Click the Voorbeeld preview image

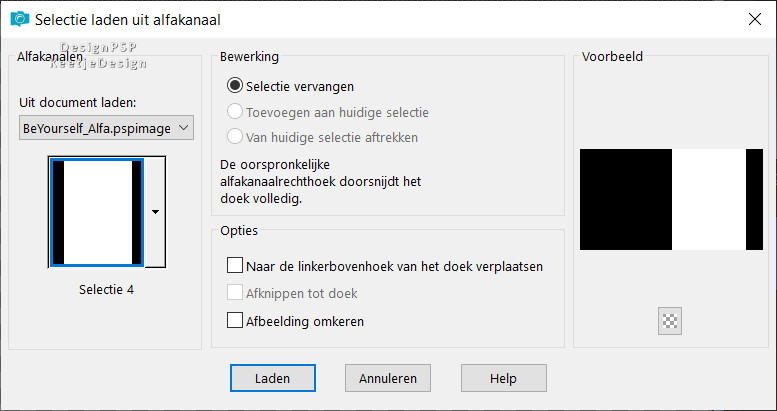click(671, 199)
